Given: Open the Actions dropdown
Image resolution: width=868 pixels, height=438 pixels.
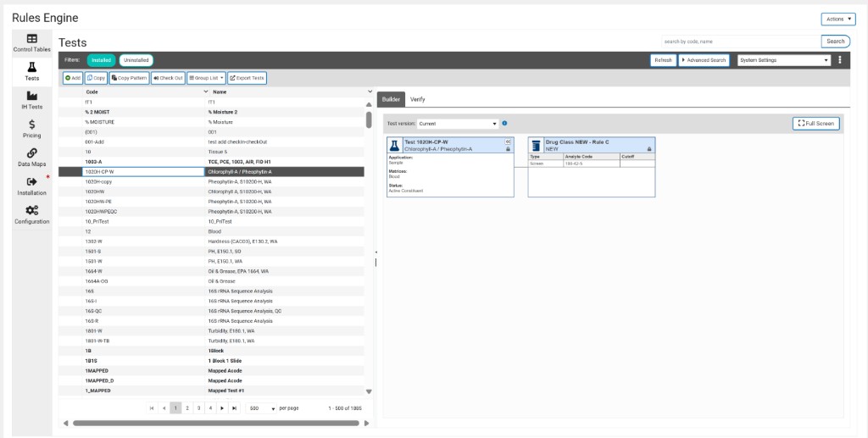Looking at the screenshot, I should [x=838, y=19].
